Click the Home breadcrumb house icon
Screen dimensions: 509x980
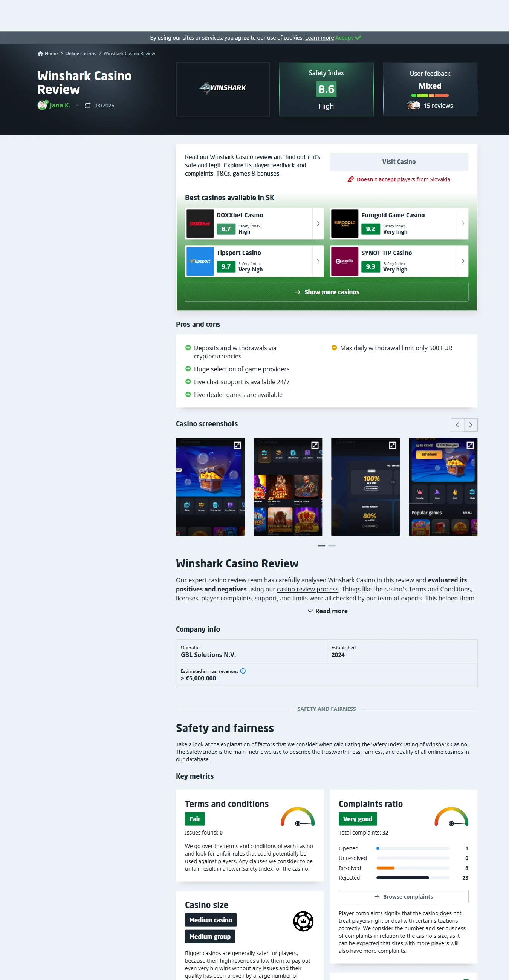[40, 53]
